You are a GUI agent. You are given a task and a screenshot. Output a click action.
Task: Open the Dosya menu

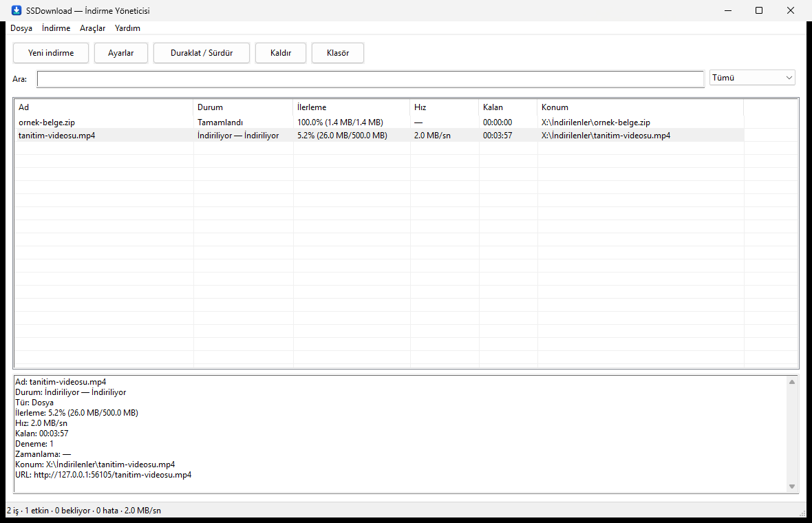pos(21,28)
